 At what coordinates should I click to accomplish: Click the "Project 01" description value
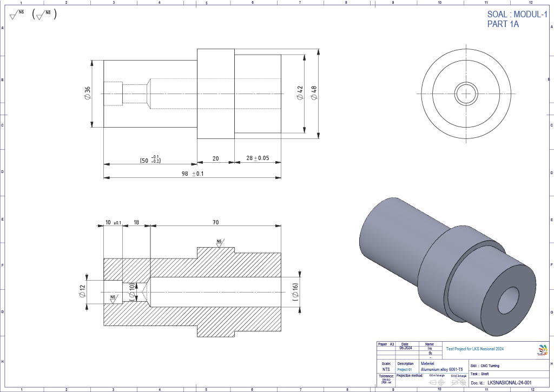tap(405, 369)
